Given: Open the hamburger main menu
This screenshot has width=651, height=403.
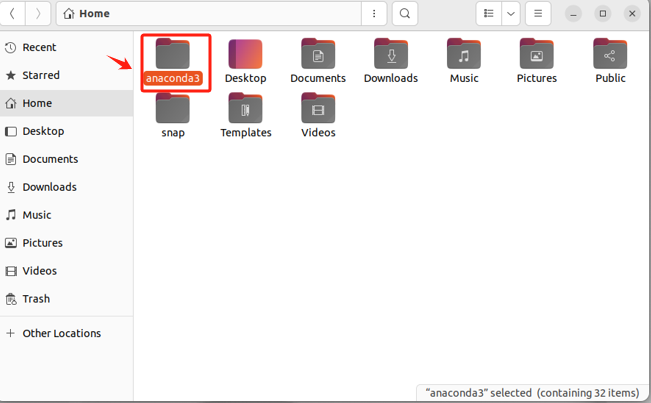Looking at the screenshot, I should 538,14.
